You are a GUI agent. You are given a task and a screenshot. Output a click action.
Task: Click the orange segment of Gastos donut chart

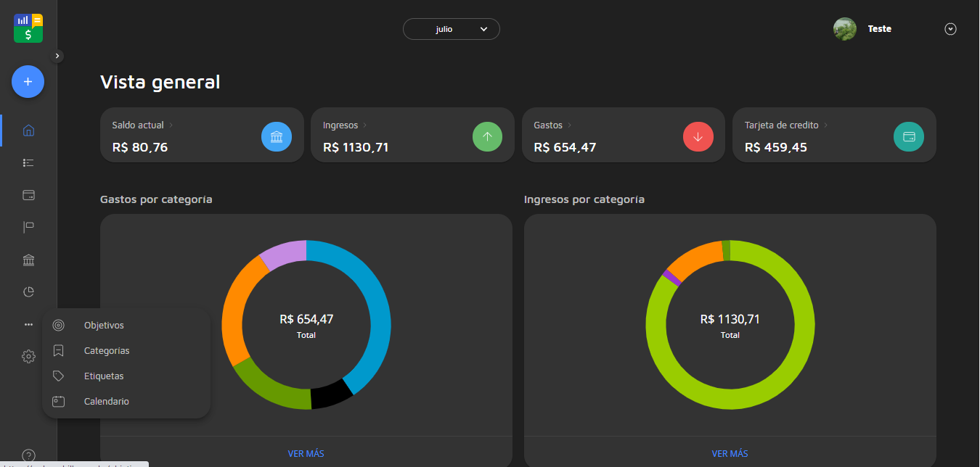coord(234,312)
